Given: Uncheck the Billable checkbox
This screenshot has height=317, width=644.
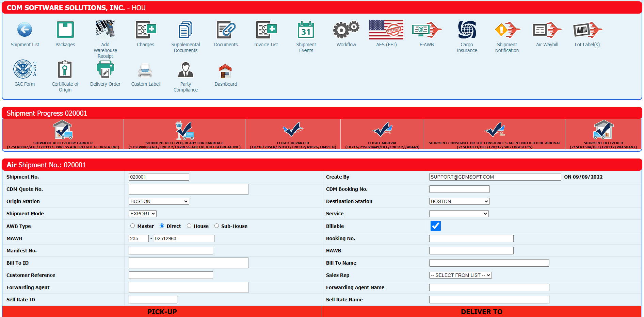Looking at the screenshot, I should 435,226.
